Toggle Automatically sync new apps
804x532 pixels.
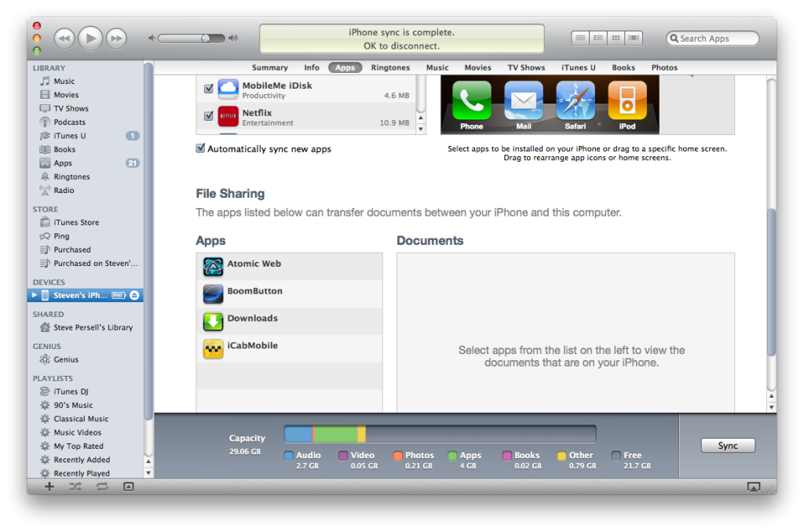tap(200, 148)
